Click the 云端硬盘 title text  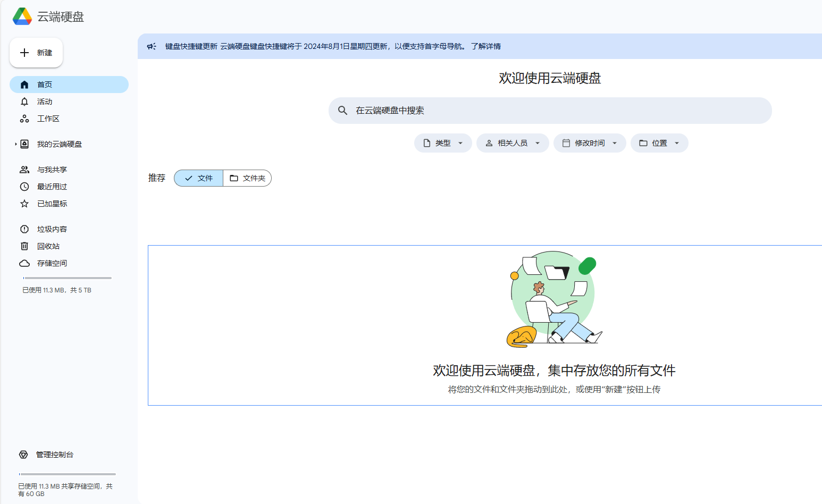61,17
